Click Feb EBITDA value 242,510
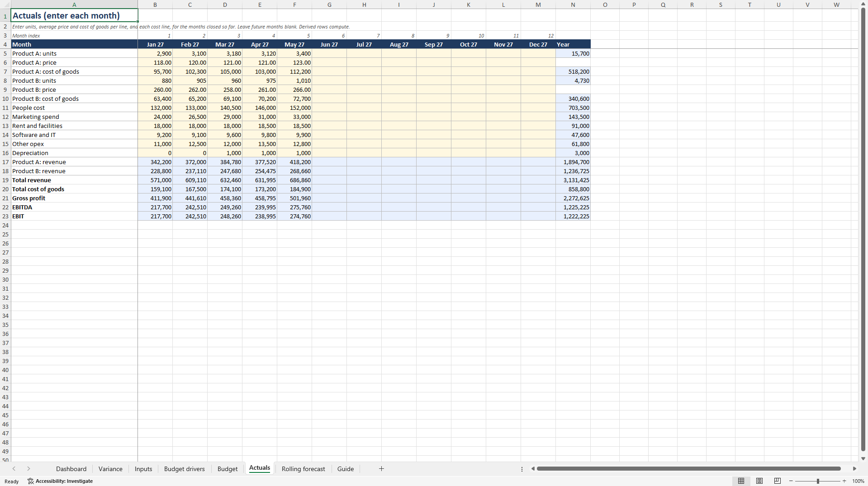868x486 pixels. click(x=190, y=207)
